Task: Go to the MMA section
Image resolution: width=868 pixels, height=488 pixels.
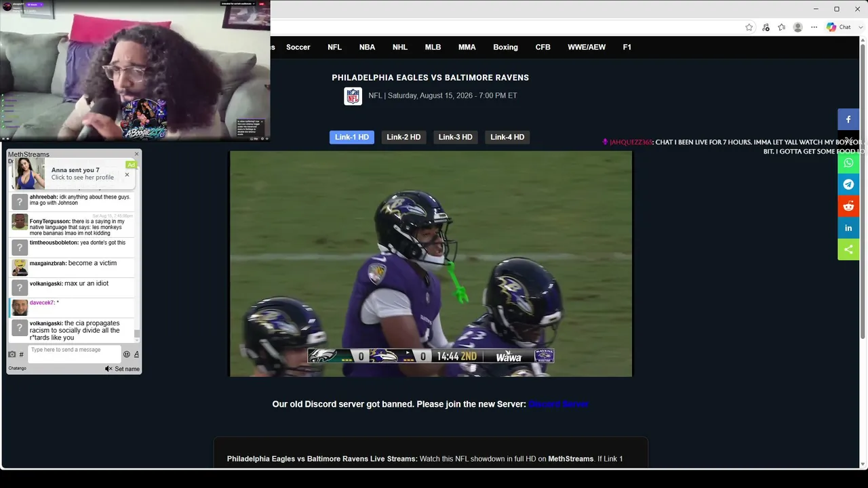Action: click(x=467, y=47)
